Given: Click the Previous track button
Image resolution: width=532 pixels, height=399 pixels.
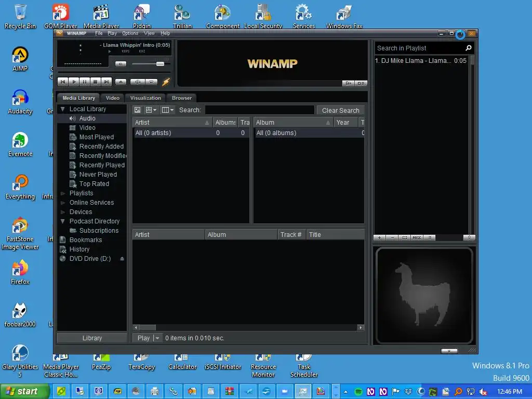Looking at the screenshot, I should pyautogui.click(x=63, y=82).
